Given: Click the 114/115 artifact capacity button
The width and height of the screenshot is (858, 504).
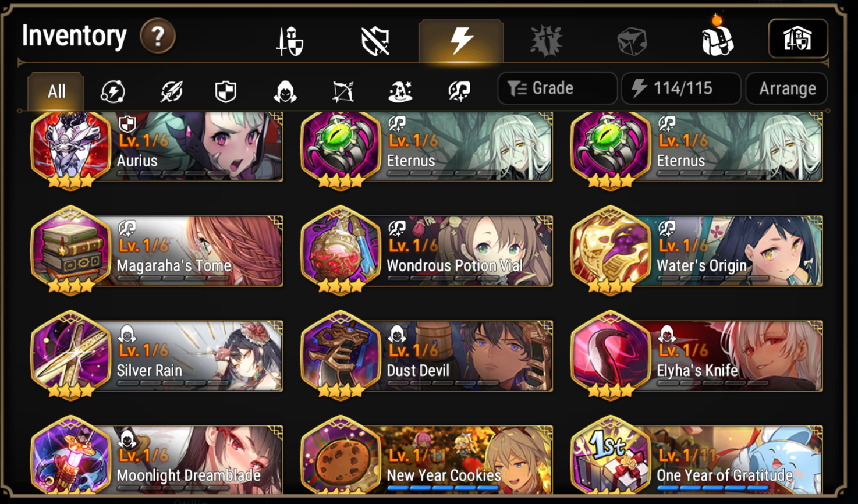Looking at the screenshot, I should coord(681,88).
